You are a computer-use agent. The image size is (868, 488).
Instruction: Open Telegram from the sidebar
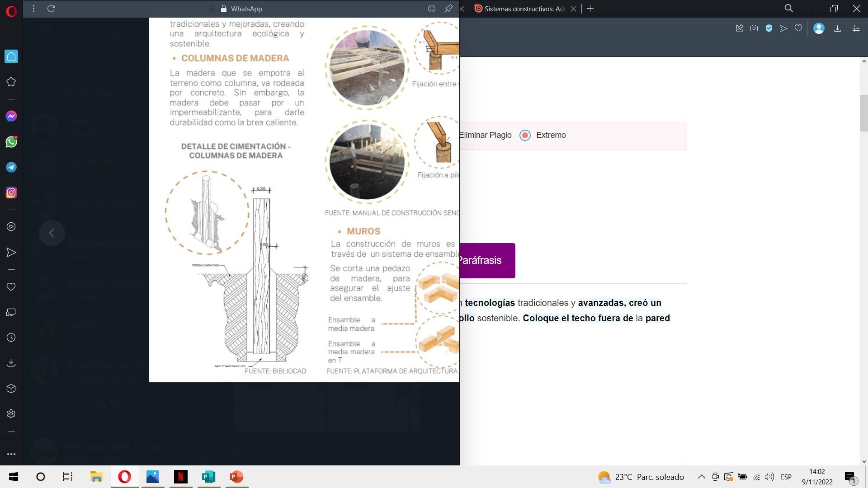(x=11, y=167)
